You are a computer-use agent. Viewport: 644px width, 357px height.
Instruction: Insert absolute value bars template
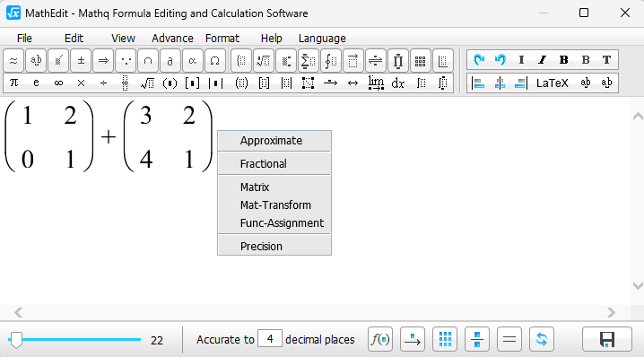(215, 83)
